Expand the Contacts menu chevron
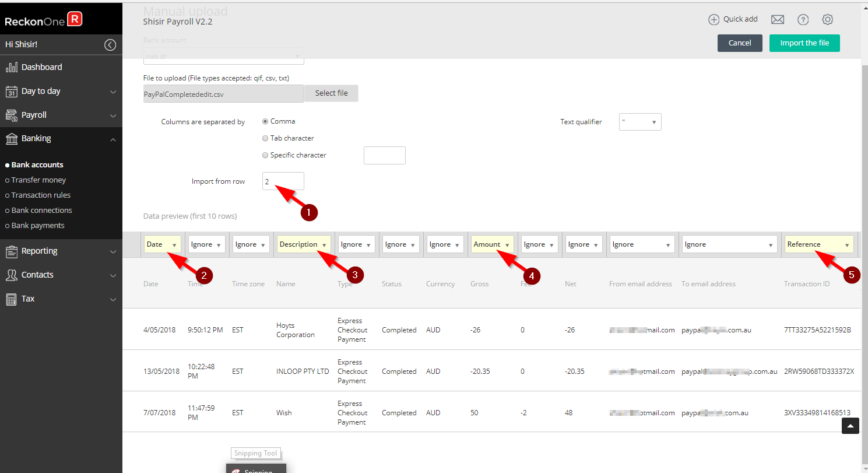868x473 pixels. 113,275
